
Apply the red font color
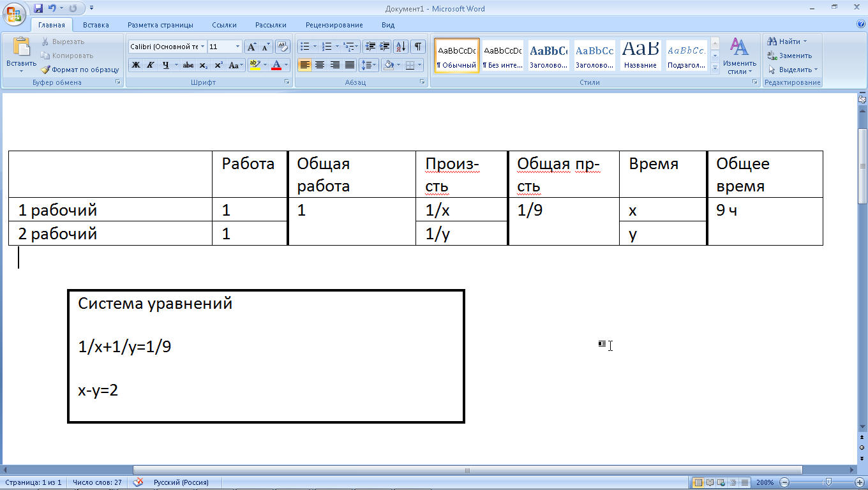tap(276, 65)
